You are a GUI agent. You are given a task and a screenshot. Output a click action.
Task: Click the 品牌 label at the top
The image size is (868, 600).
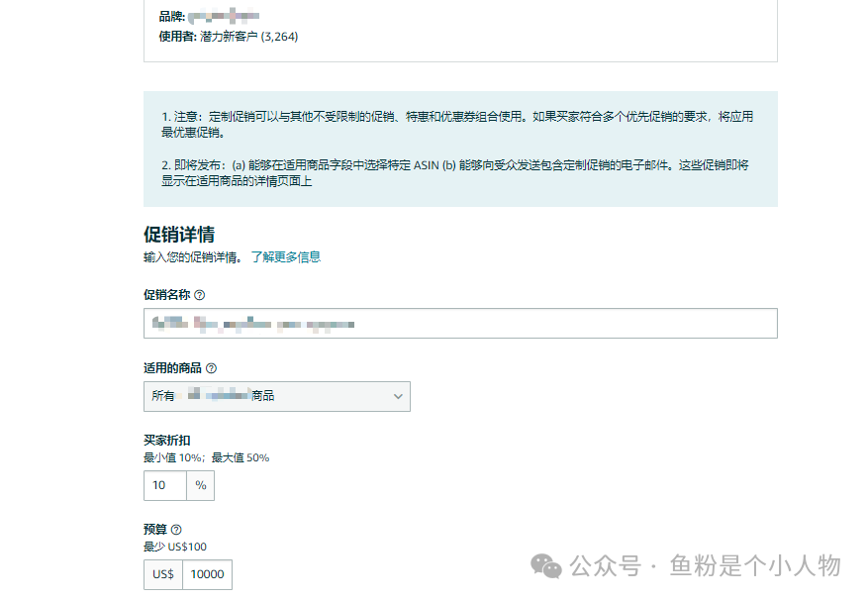pyautogui.click(x=171, y=17)
